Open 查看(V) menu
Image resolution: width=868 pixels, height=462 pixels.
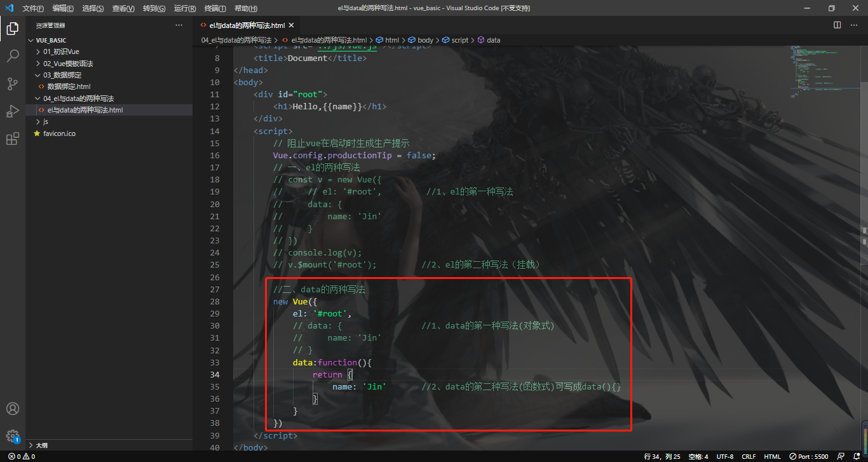[123, 8]
